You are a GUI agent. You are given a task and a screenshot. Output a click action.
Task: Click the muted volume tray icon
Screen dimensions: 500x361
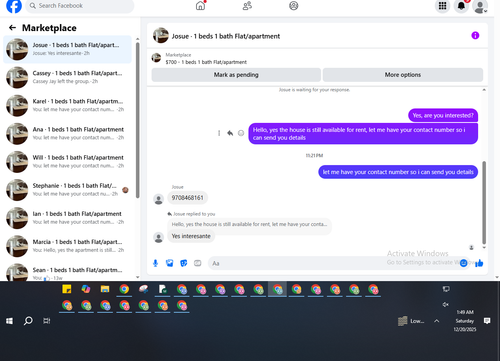tap(446, 304)
